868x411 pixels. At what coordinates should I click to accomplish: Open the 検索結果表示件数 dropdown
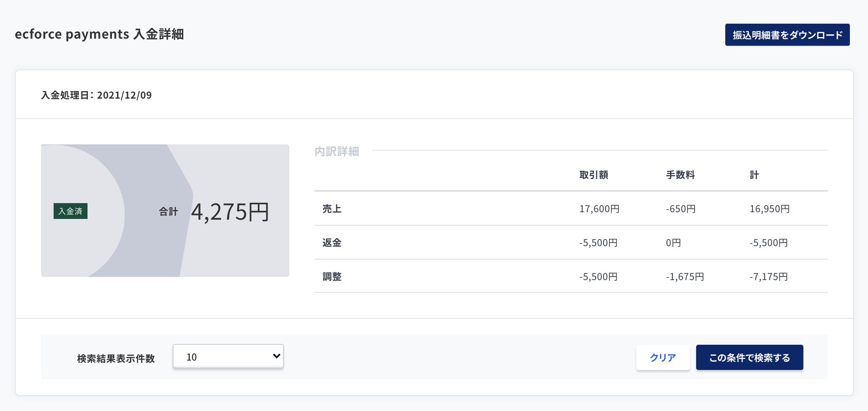[228, 356]
